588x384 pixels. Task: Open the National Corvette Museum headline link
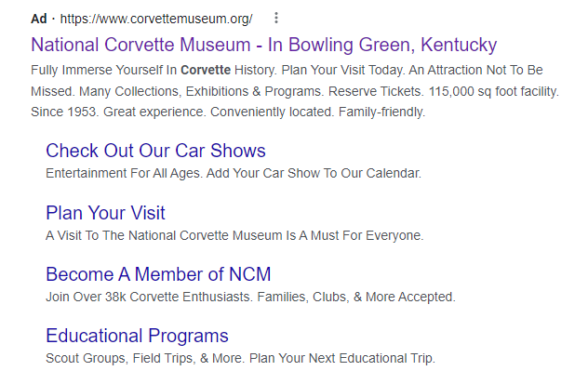[x=263, y=46]
